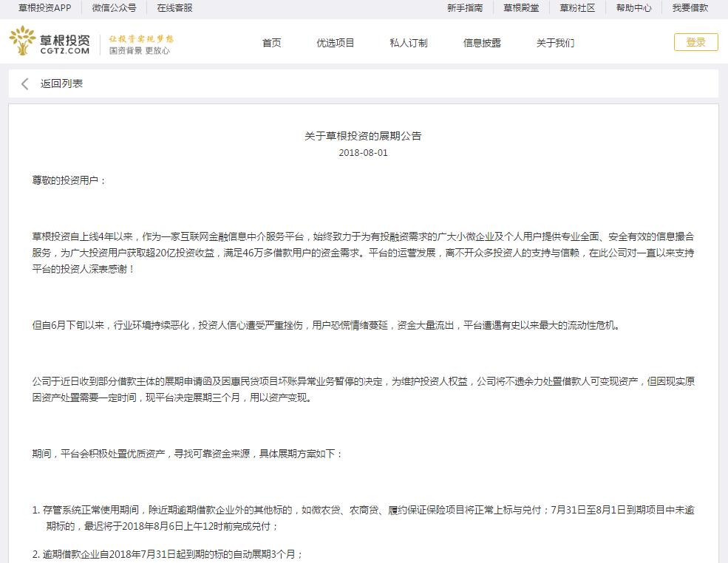Click the back chevron beside 返回列表

click(24, 84)
